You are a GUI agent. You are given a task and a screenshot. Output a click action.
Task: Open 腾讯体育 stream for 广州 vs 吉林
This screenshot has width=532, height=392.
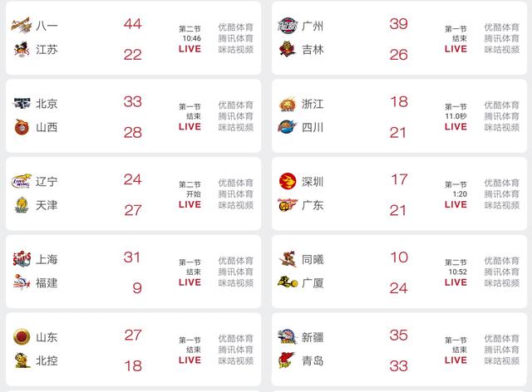pos(501,38)
